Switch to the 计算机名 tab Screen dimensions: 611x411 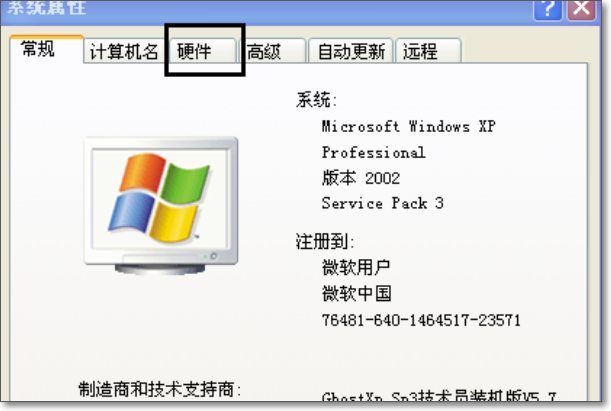click(124, 51)
